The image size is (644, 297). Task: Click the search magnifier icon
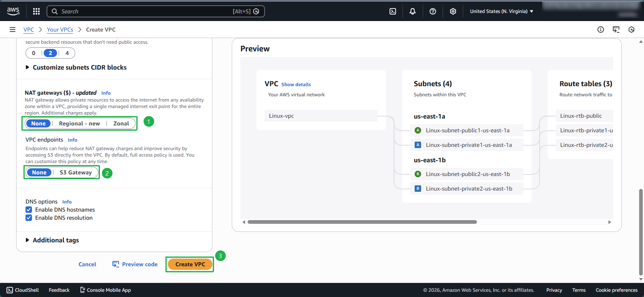pyautogui.click(x=55, y=11)
